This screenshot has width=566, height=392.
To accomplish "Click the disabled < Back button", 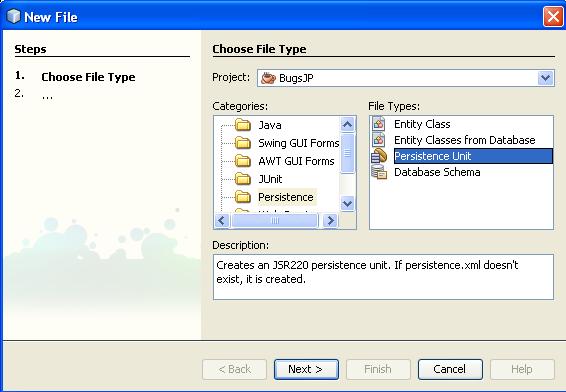I will pyautogui.click(x=234, y=369).
